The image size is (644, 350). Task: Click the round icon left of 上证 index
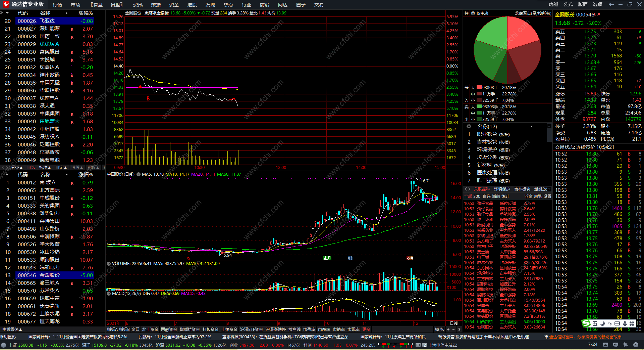4,345
